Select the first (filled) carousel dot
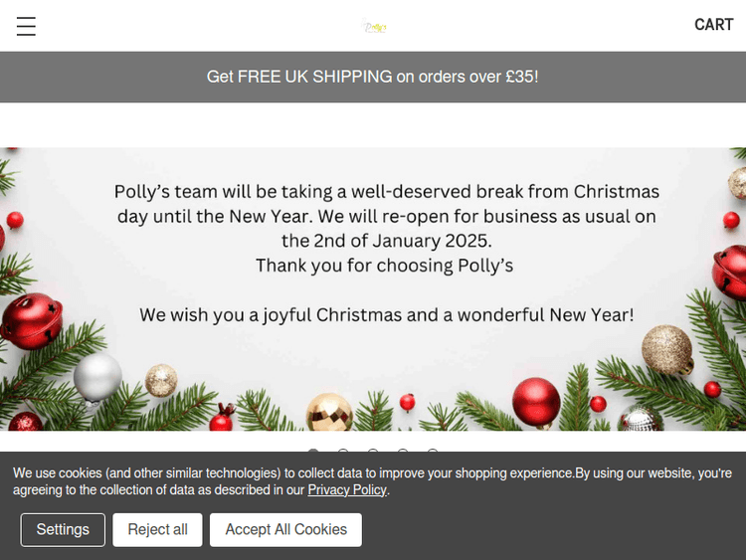Viewport: 746px width, 560px height. [x=313, y=453]
